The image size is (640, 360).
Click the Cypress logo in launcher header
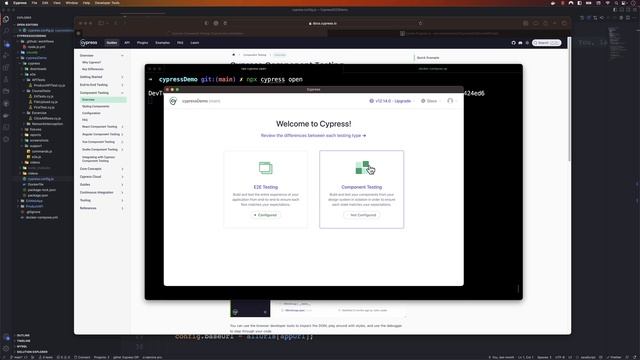pyautogui.click(x=173, y=101)
